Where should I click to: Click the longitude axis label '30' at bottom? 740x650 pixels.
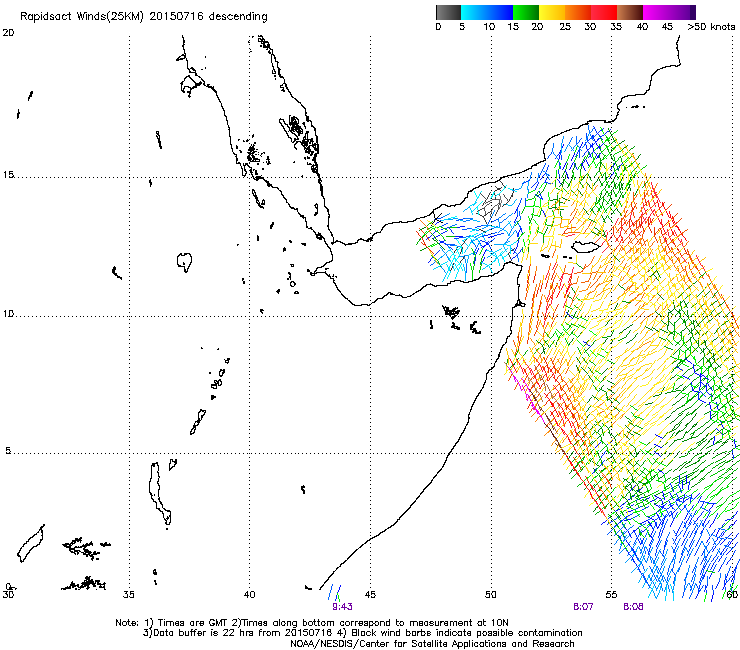8,594
